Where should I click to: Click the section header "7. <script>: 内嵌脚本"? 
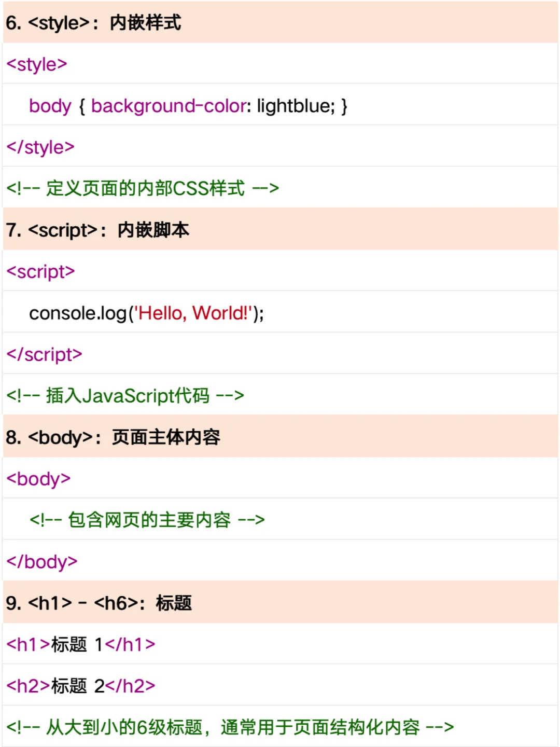[99, 230]
